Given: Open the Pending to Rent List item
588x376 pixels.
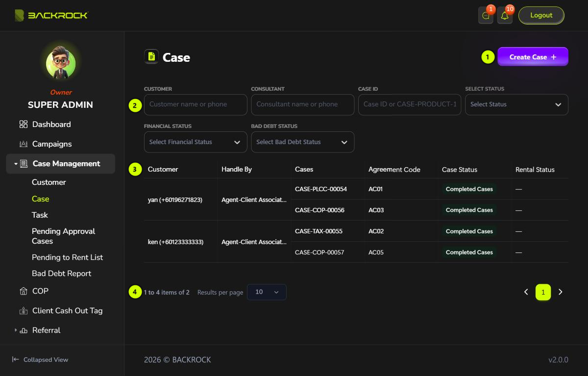Looking at the screenshot, I should coord(68,257).
